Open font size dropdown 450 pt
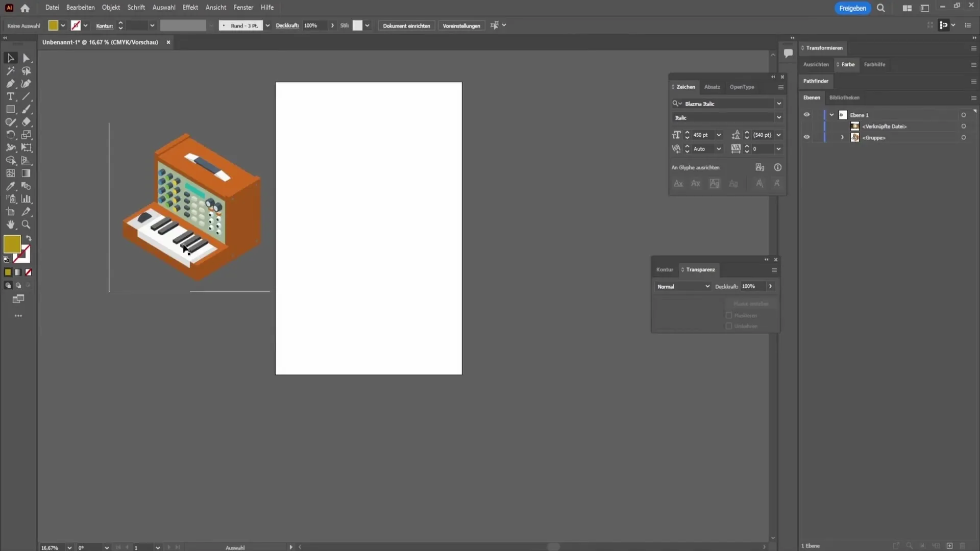The image size is (980, 551). point(719,135)
